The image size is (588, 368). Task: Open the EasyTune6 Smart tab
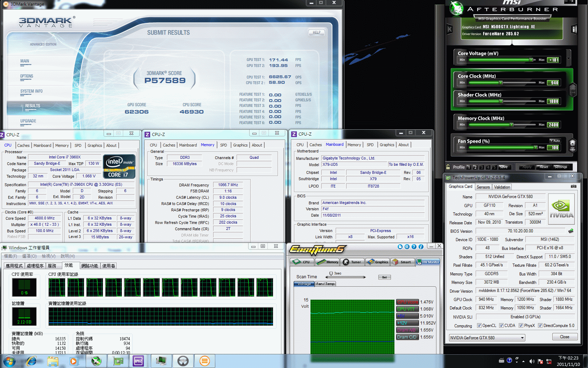[402, 262]
